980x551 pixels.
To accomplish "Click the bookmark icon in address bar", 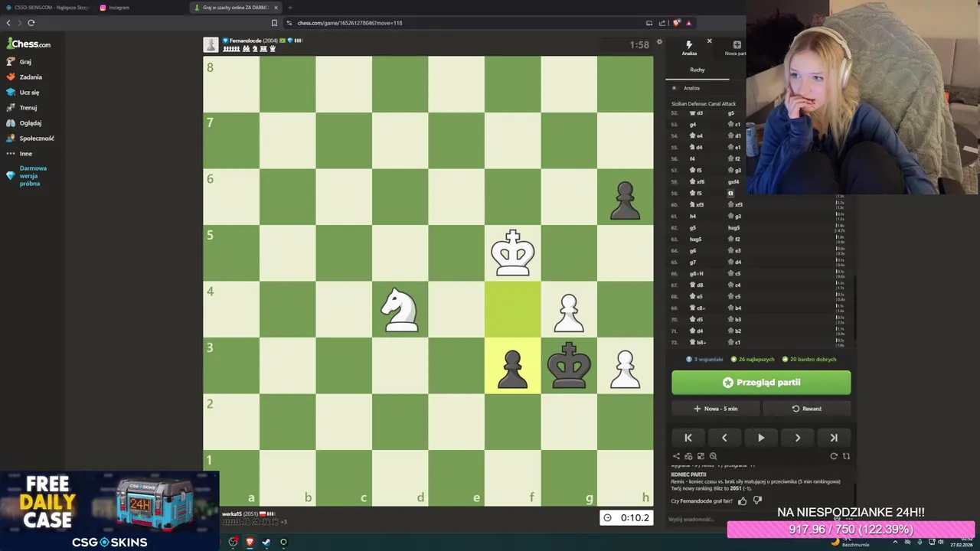I will click(274, 23).
